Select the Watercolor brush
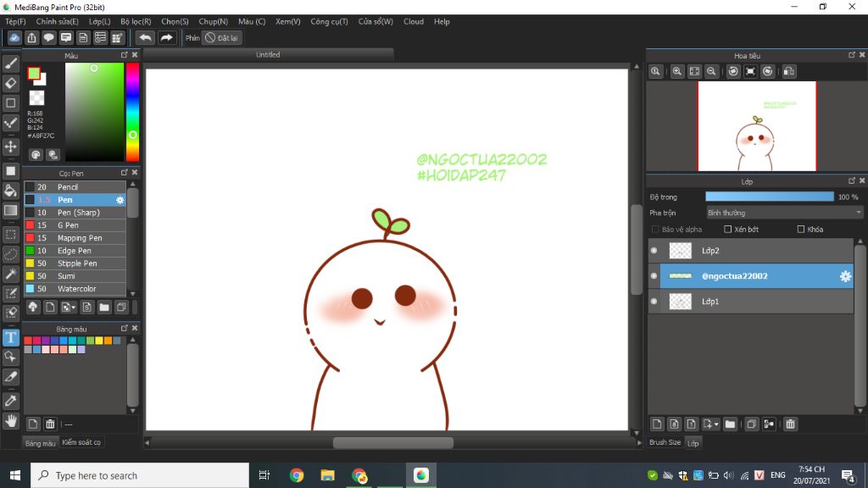This screenshot has height=488, width=868. (75, 289)
